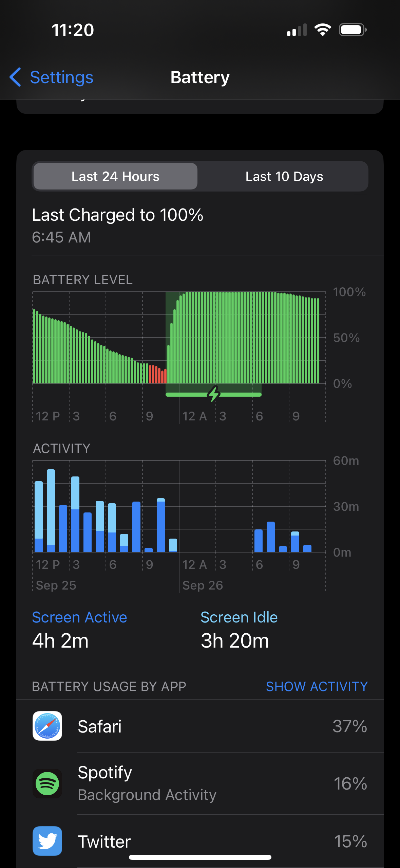Open Spotify Background Activity row

tap(204, 783)
